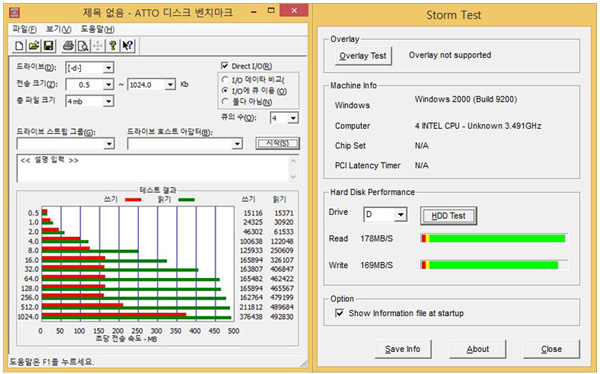Open the 큐의 수 queue depth dropdown

(x=293, y=118)
